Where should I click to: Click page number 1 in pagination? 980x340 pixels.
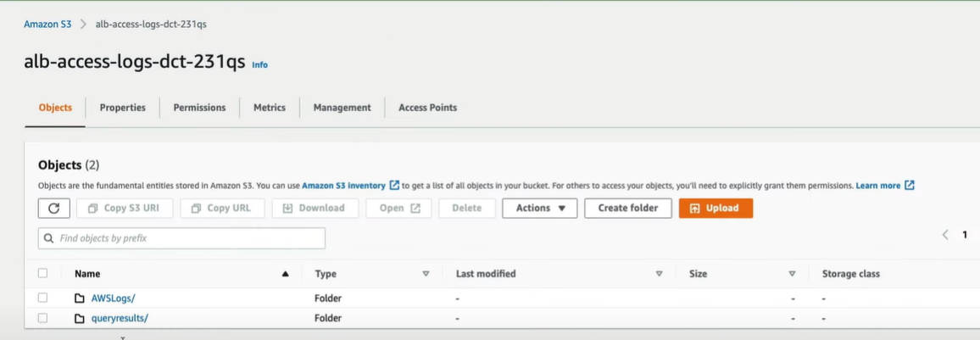click(965, 235)
